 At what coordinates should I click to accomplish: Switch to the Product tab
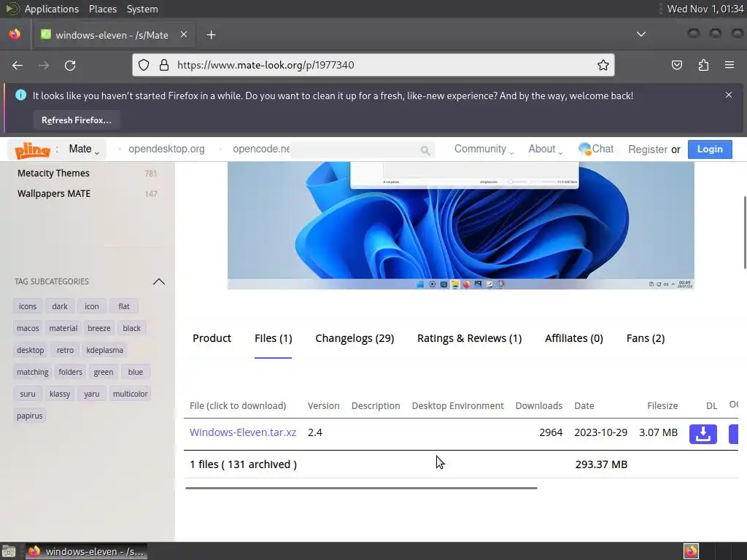click(x=212, y=338)
